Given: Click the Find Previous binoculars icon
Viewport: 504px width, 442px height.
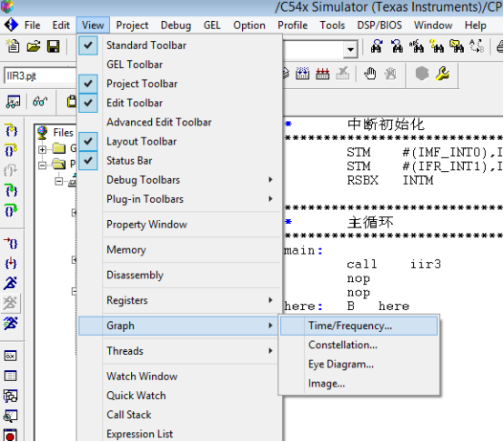Looking at the screenshot, I should coord(398,46).
